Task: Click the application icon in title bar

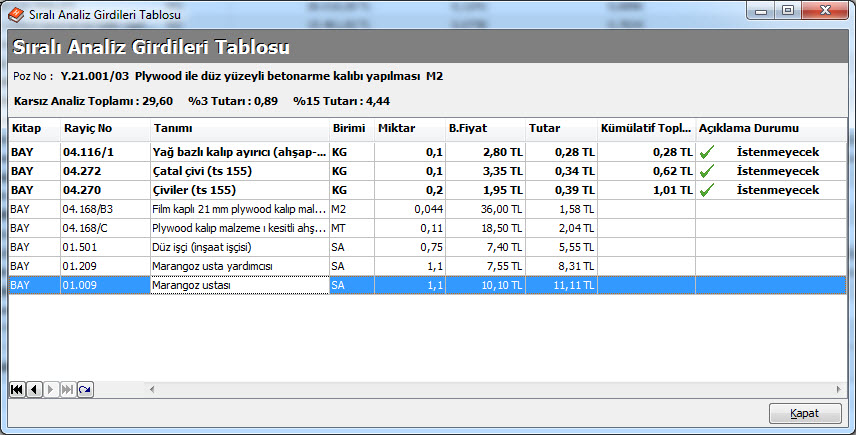Action: click(15, 12)
